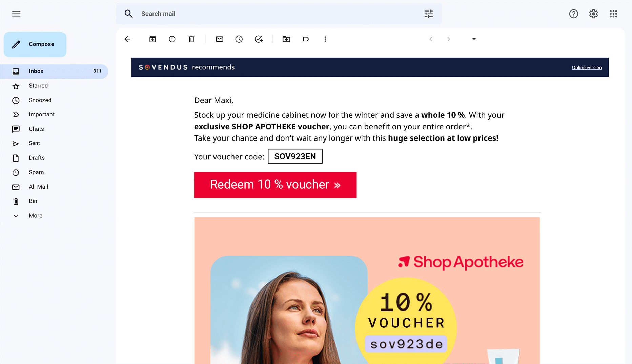The width and height of the screenshot is (632, 364).
Task: Show search options filter
Action: click(429, 14)
